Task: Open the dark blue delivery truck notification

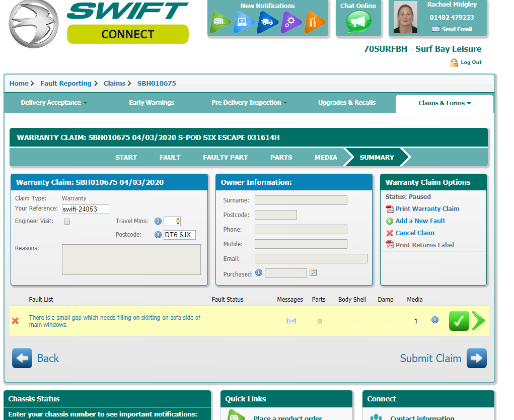Action: (267, 22)
